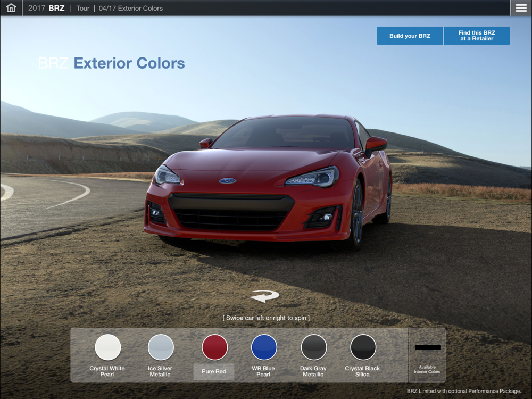Screen dimensions: 532x399
Task: Click the WR Blue Pearl label
Action: coord(263,371)
